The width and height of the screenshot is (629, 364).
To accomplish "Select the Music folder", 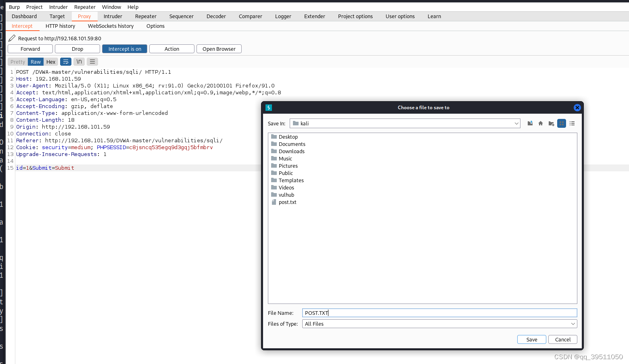I will [281, 159].
